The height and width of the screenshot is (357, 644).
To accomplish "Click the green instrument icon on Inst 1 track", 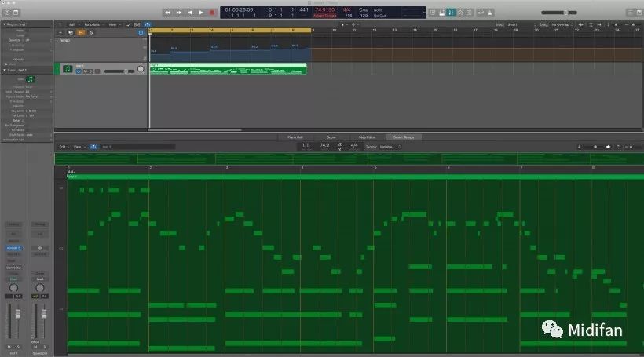I will pyautogui.click(x=68, y=69).
